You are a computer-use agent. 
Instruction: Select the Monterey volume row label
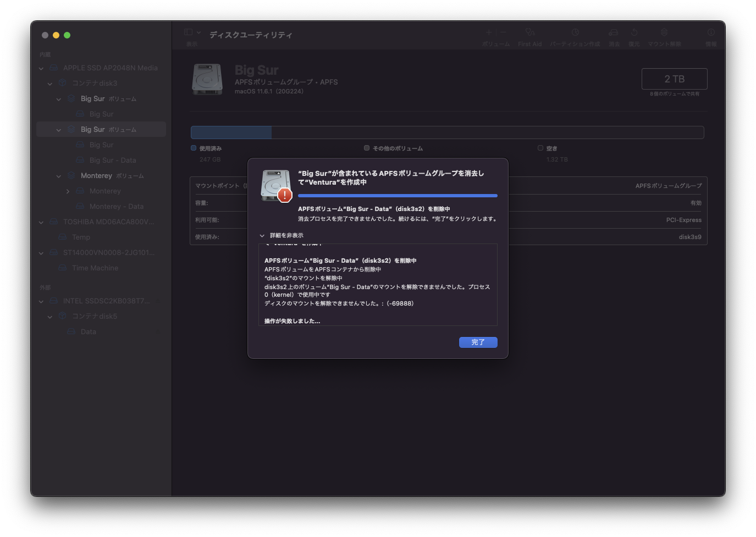[x=105, y=191]
